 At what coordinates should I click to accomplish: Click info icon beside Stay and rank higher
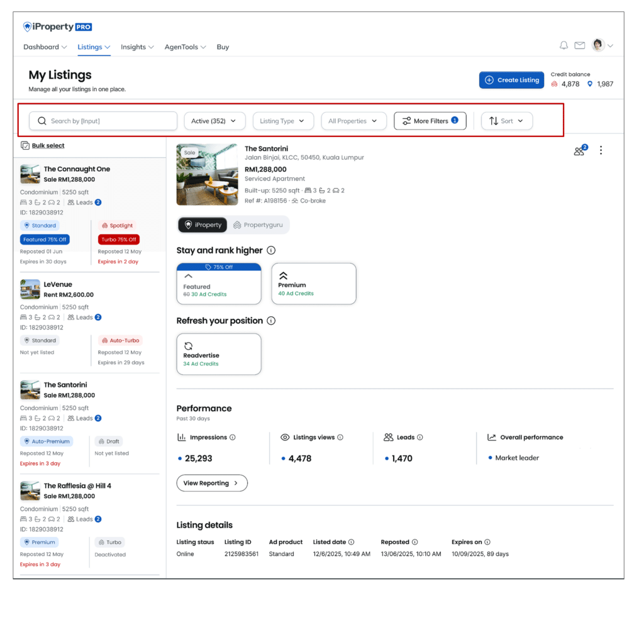pos(271,250)
